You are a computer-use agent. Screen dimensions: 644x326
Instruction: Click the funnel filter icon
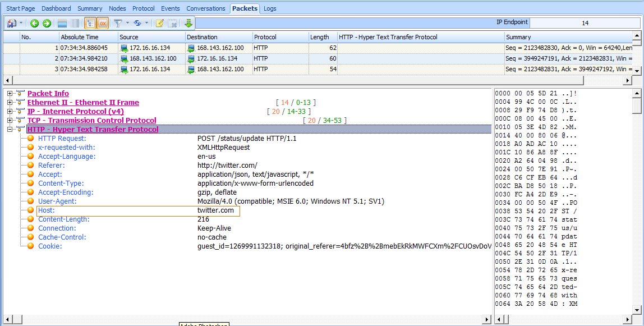[x=118, y=24]
